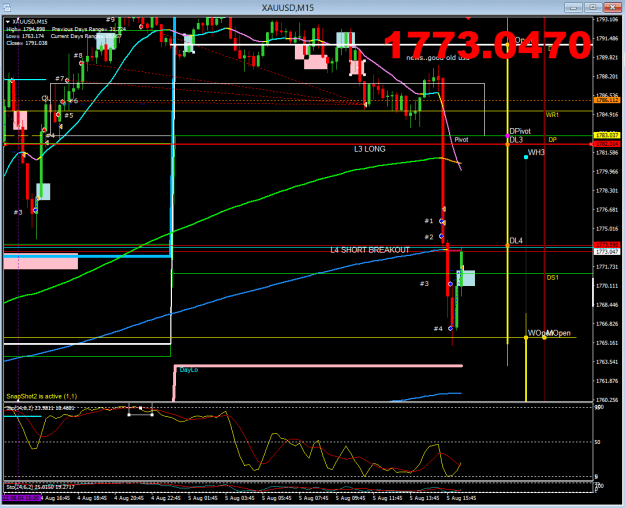625x508 pixels.
Task: Click the yellow 1783.037 price tag
Action: [x=607, y=136]
